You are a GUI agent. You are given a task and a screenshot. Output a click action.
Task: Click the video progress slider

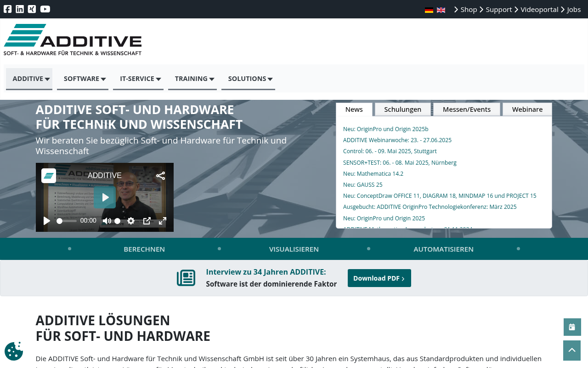(67, 221)
